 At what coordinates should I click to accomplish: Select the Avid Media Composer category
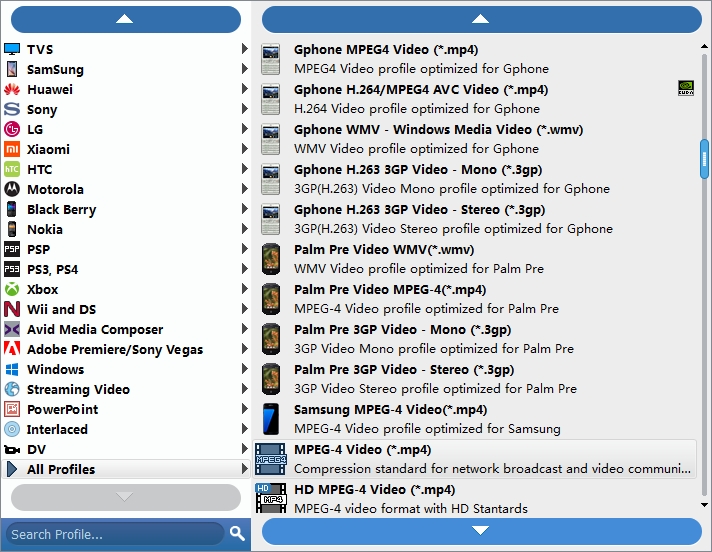tap(94, 329)
